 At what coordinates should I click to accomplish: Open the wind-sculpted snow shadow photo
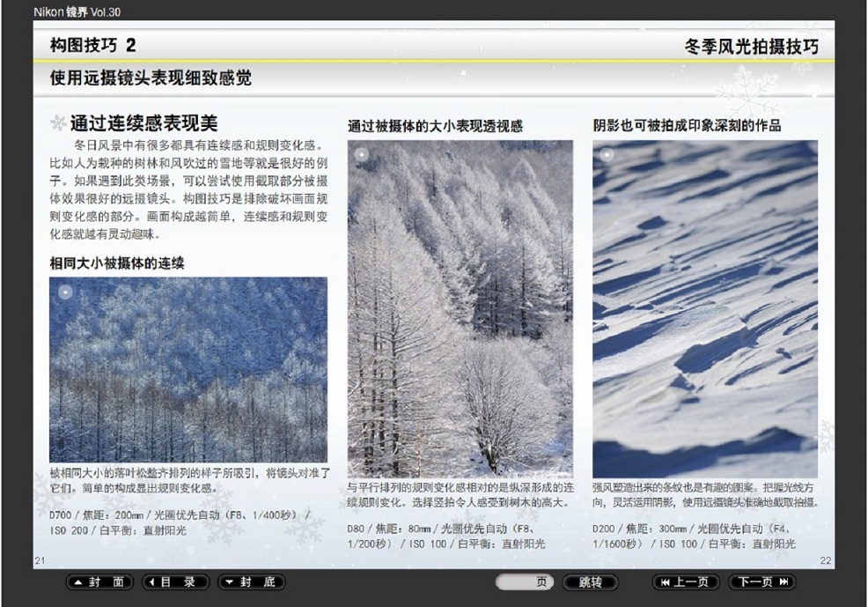704,308
